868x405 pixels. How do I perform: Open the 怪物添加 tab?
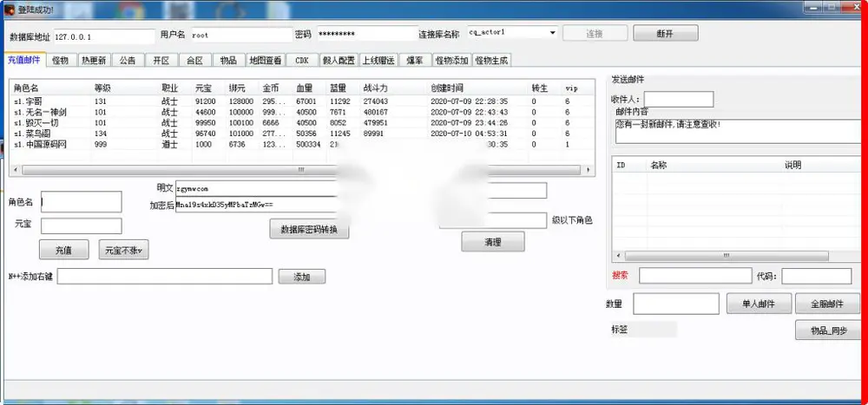coord(451,61)
